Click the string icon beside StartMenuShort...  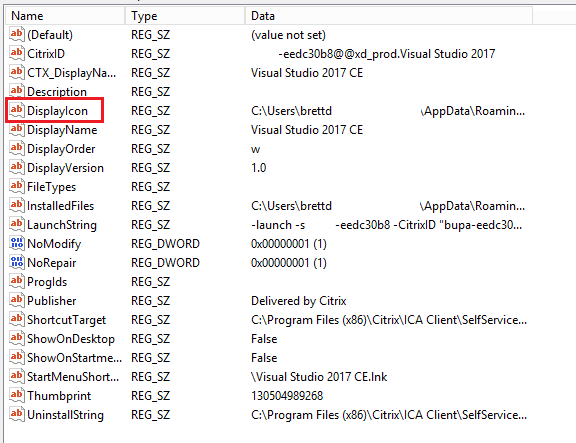(17, 377)
